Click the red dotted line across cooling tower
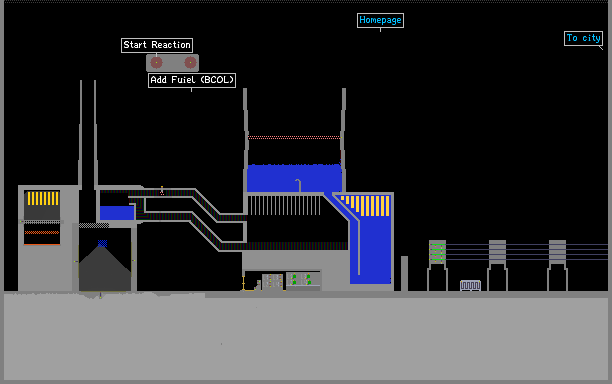This screenshot has width=612, height=384. (294, 137)
